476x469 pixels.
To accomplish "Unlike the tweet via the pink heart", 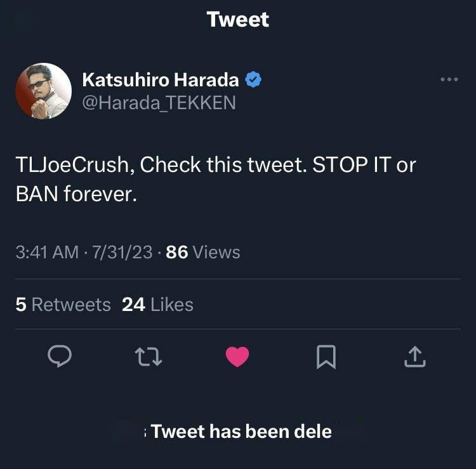I will coord(237,358).
